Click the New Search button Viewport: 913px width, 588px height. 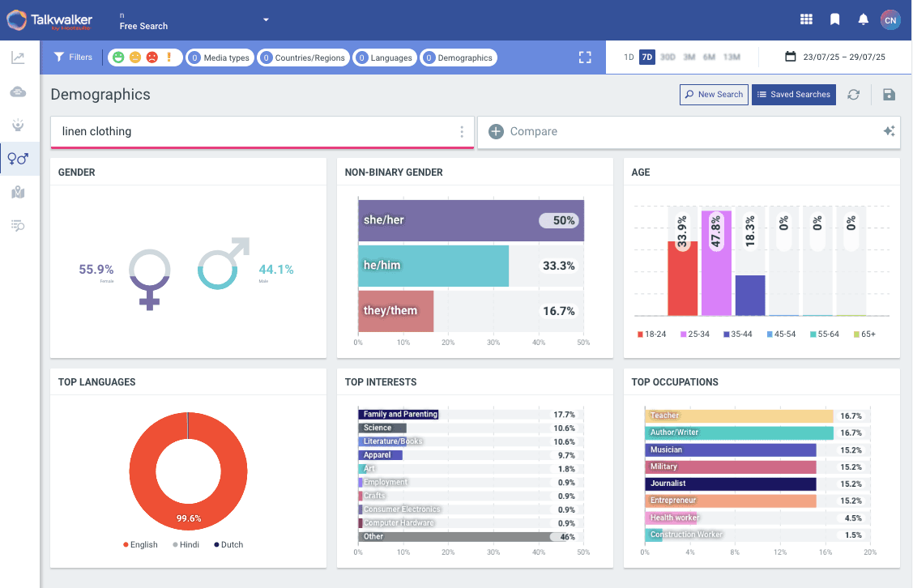[713, 95]
